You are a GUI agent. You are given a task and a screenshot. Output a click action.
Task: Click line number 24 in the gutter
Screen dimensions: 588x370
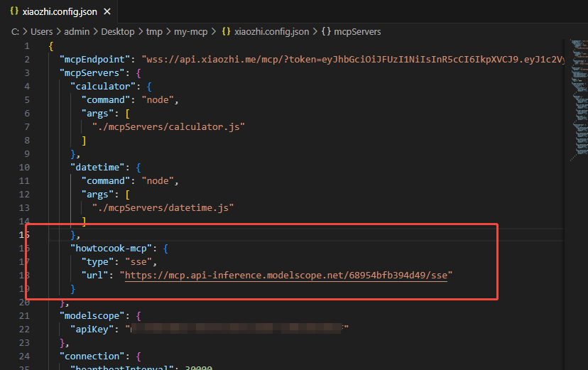click(x=24, y=357)
